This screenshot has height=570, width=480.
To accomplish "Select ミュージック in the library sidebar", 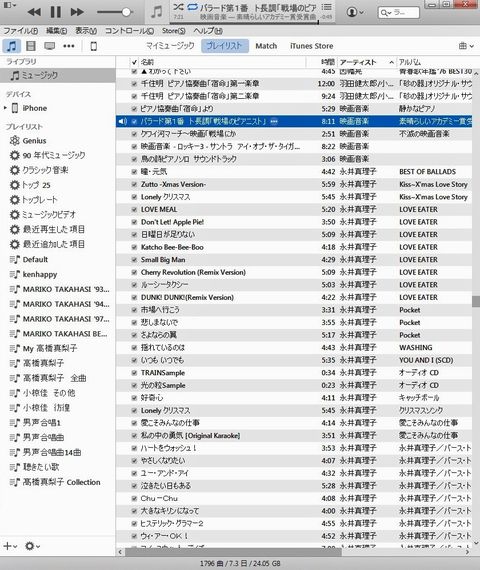I will (57, 75).
